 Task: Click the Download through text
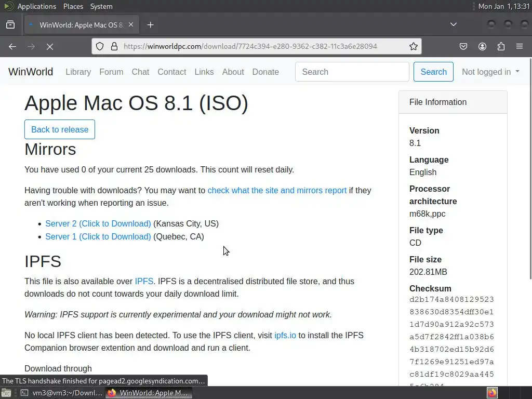58,368
